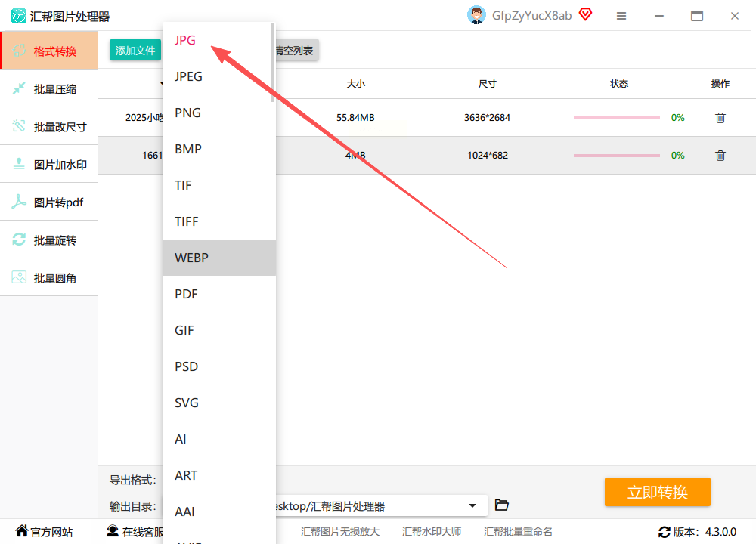This screenshot has height=544, width=756.
Task: Select the 1024*682 dimension cell
Action: tap(488, 155)
